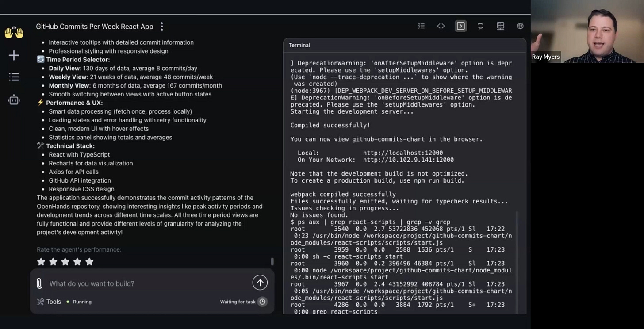Click the 'GitHub API integration' bullet
The height and width of the screenshot is (329, 644).
[80, 180]
